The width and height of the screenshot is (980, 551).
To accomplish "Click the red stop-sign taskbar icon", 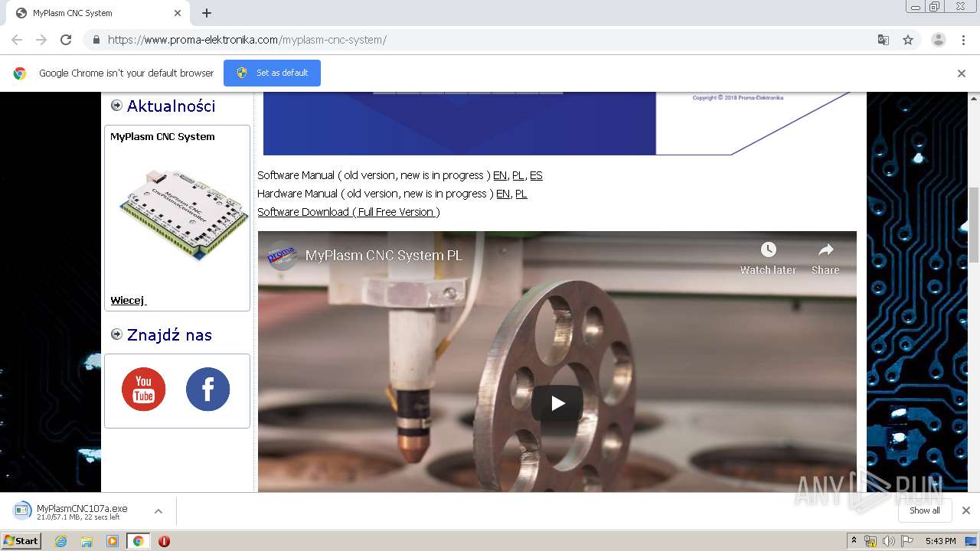I will pyautogui.click(x=164, y=541).
